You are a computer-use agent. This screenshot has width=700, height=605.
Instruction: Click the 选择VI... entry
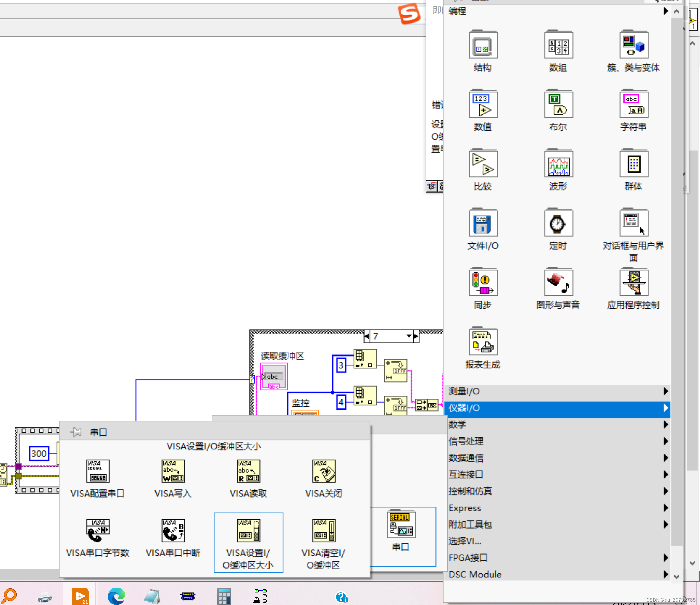465,541
